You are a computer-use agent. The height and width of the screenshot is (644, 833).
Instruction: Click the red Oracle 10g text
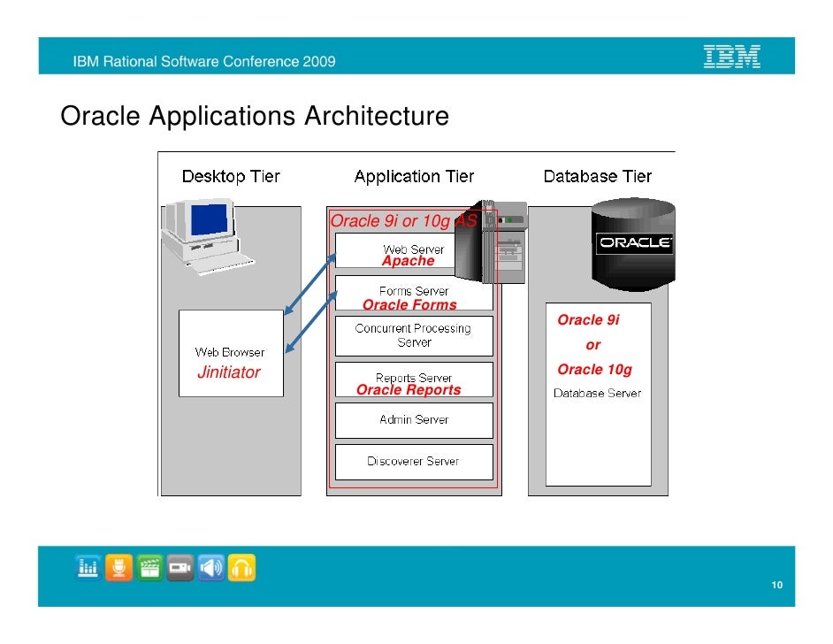point(594,369)
